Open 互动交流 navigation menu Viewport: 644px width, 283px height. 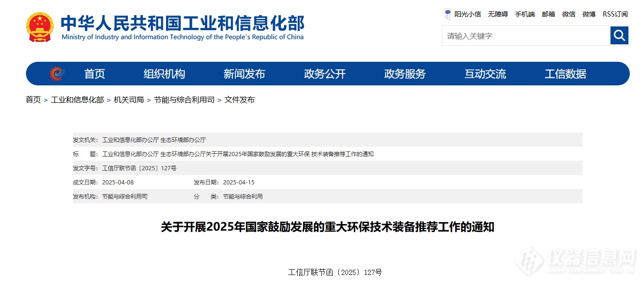click(x=485, y=74)
